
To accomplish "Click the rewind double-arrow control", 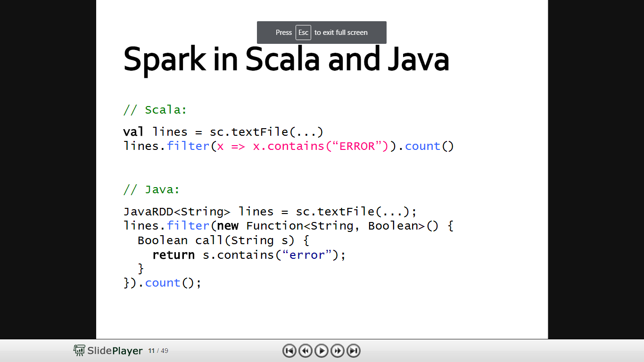I will pos(305,351).
